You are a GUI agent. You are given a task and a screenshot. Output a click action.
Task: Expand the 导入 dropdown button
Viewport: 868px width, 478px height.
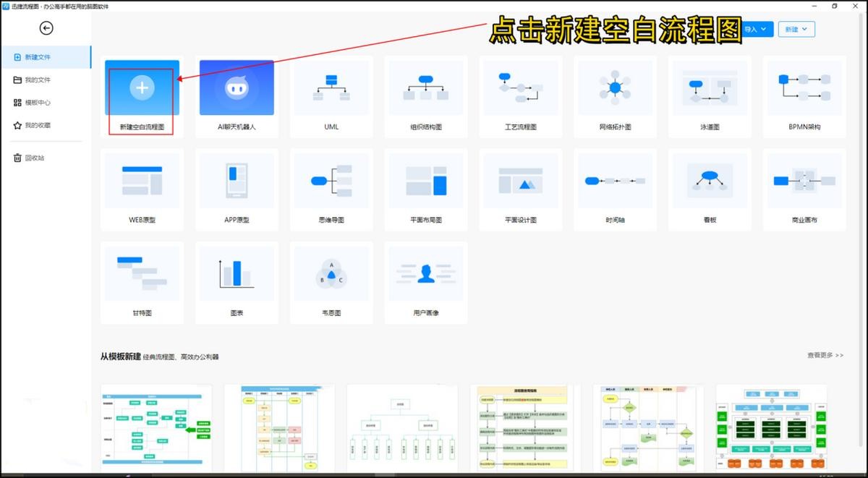[x=755, y=29]
